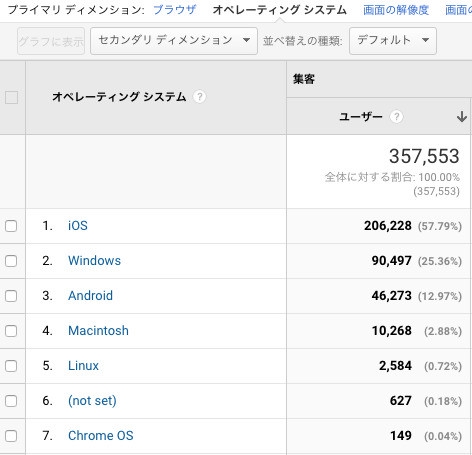Click Android percentage (12.97%)
The height and width of the screenshot is (455, 472).
440,296
